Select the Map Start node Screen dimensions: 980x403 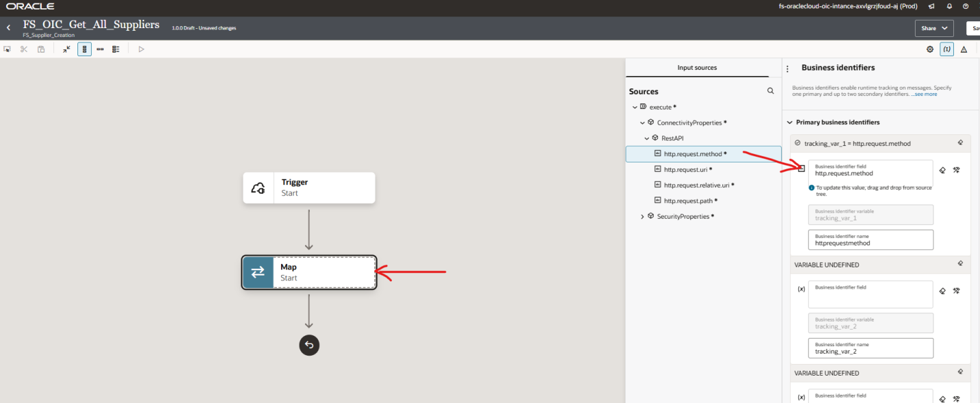[309, 272]
